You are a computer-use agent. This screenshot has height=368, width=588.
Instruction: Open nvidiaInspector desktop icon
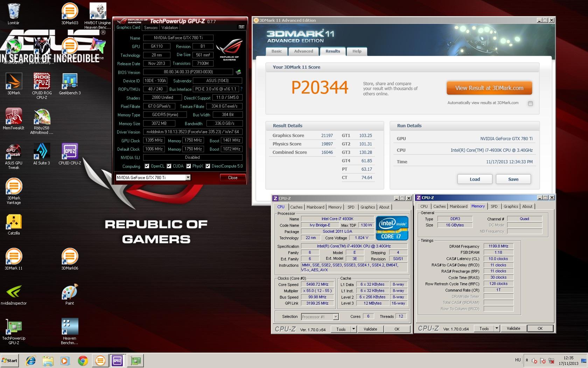pyautogui.click(x=14, y=294)
